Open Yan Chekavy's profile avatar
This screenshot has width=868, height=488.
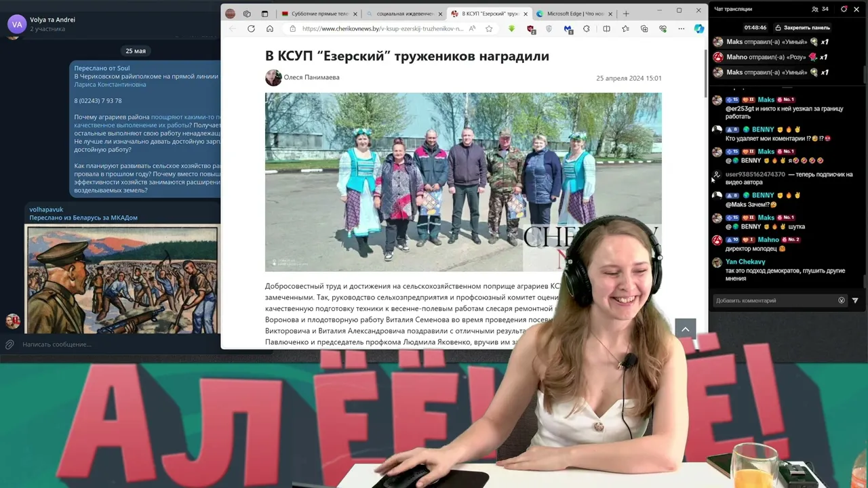pyautogui.click(x=717, y=262)
